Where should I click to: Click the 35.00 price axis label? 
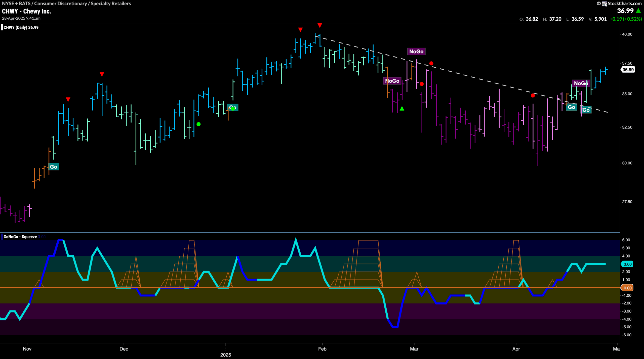pyautogui.click(x=627, y=94)
